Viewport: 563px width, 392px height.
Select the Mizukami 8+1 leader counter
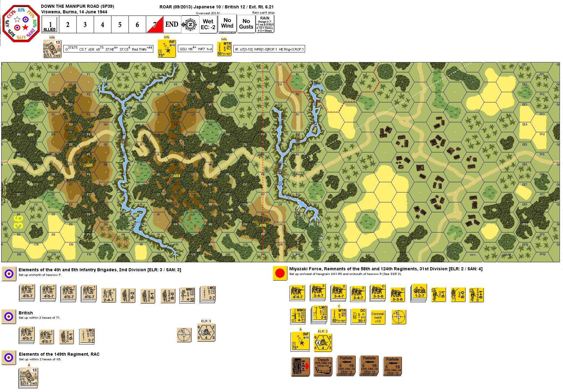click(476, 295)
